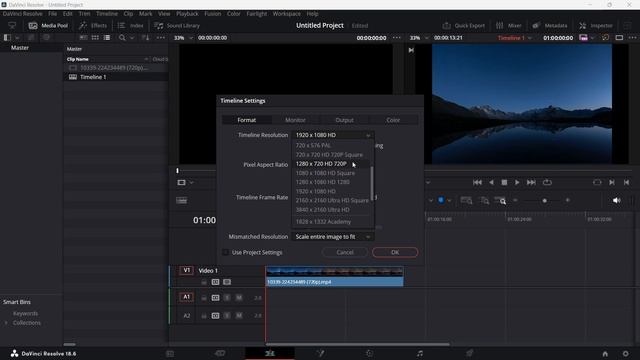Play the timeline forward
This screenshot has width=640, height=360.
click(x=517, y=182)
